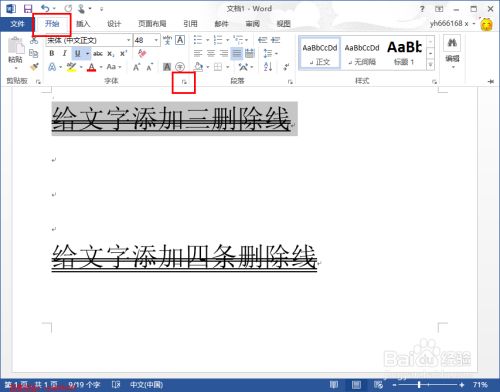Click proofing check icon in status bar
The width and height of the screenshot is (500, 392).
pos(116,385)
